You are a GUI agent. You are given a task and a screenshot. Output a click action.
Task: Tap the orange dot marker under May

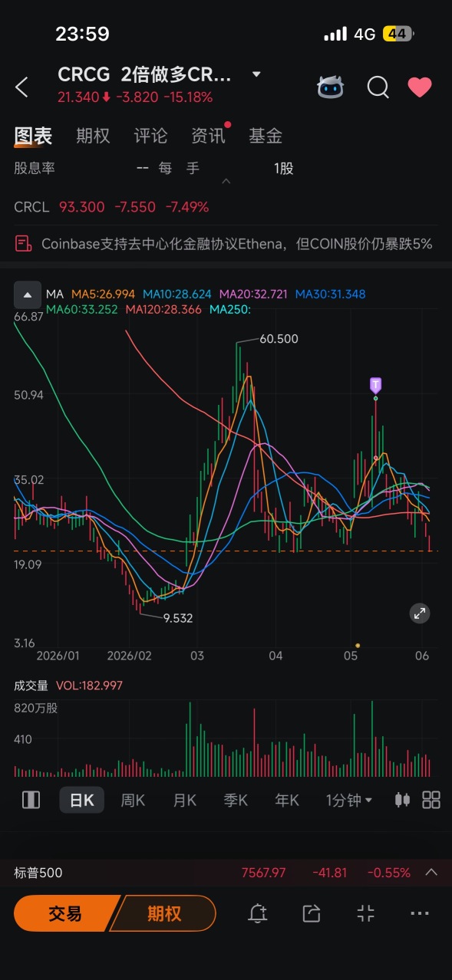tap(358, 645)
